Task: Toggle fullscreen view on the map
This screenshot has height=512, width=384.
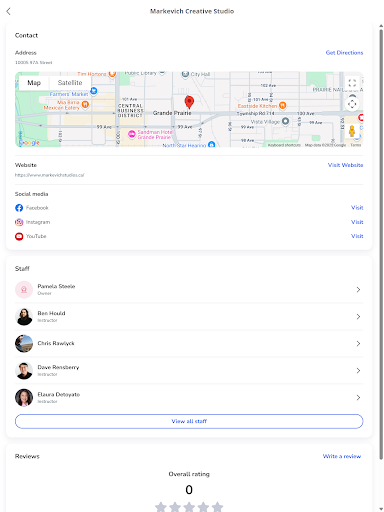Action: click(352, 83)
